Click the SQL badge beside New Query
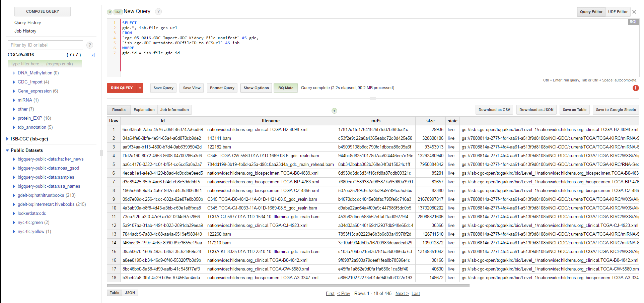 pos(118,12)
